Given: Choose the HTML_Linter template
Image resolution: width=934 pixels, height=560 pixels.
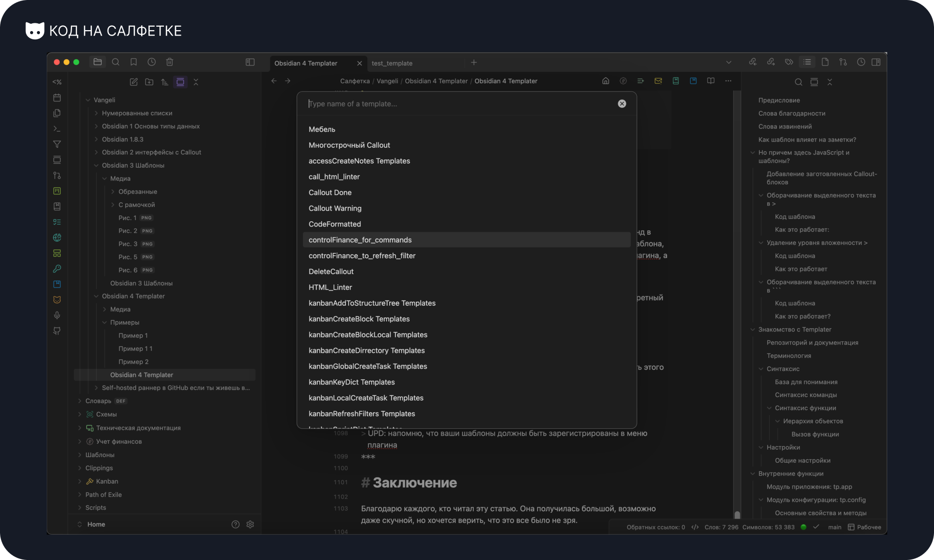Looking at the screenshot, I should [x=467, y=287].
